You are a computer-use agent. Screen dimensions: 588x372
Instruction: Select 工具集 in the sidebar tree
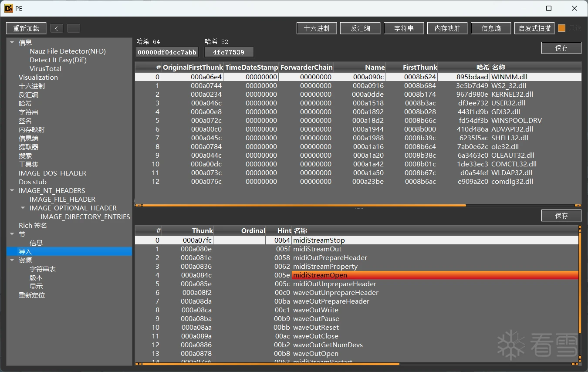28,164
